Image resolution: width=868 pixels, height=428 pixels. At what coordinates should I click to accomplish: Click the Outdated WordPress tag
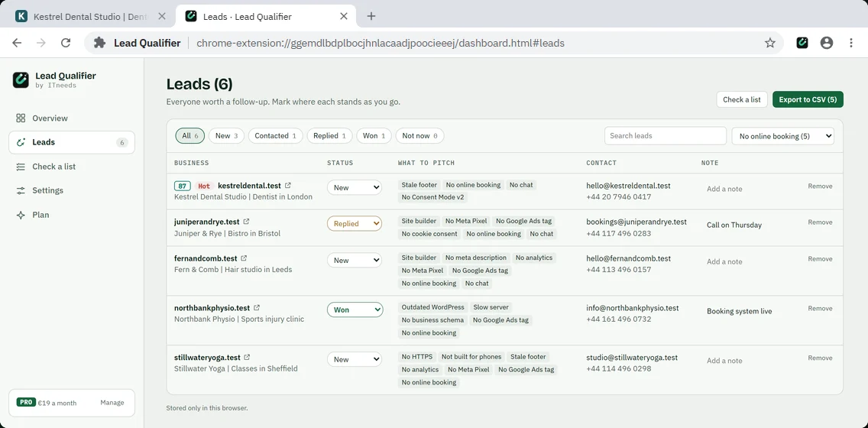point(433,306)
